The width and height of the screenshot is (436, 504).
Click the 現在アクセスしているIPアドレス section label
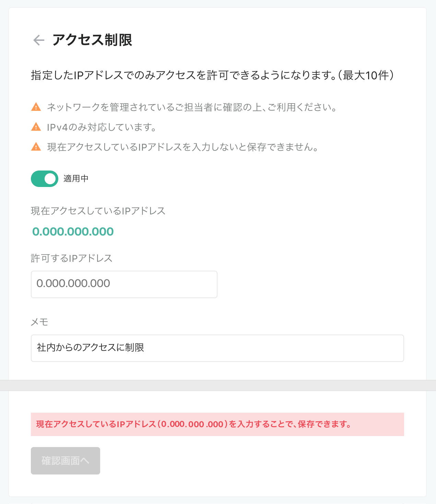(98, 211)
